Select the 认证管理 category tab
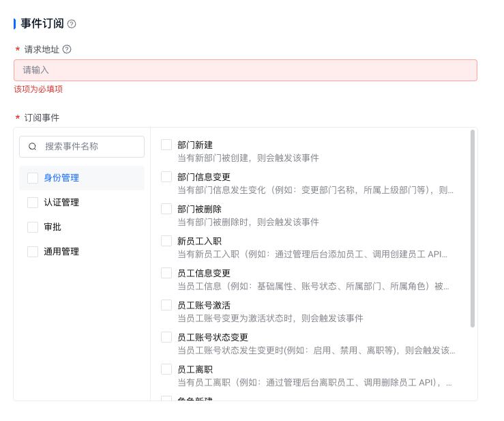The width and height of the screenshot is (504, 421). click(61, 203)
